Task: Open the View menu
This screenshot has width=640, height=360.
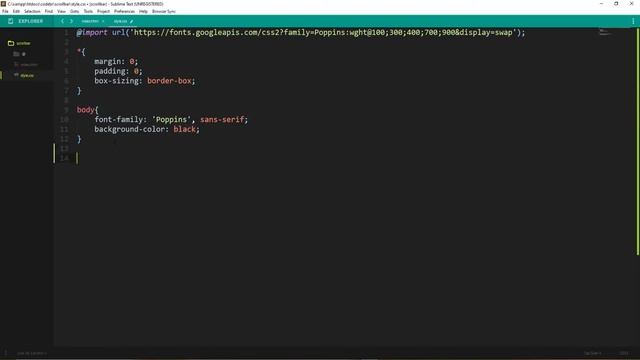Action: 61,11
